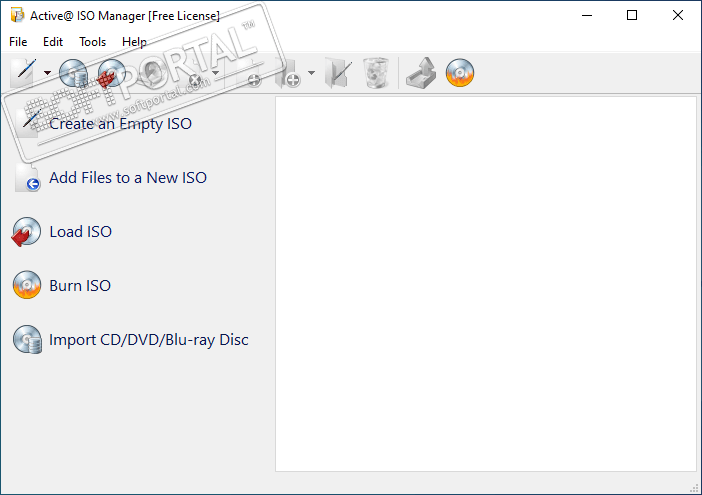Click the disc icon beside Load ISO text

pos(26,232)
